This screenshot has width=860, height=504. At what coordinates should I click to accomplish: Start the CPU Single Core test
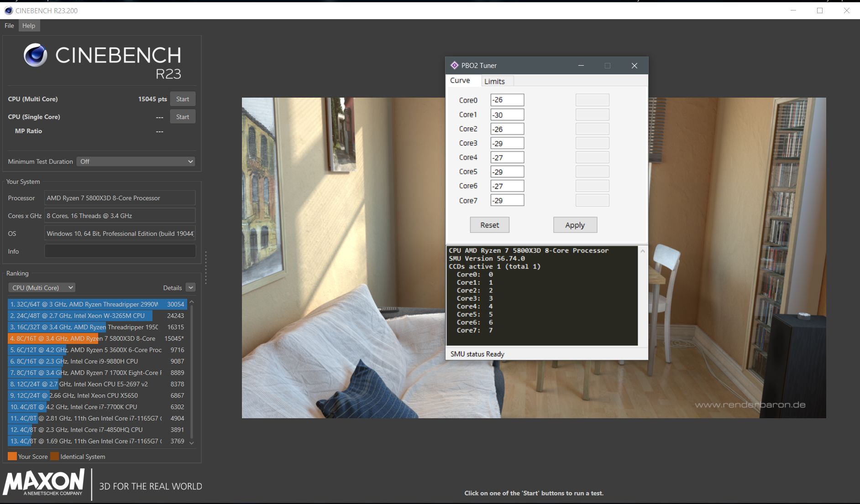coord(183,117)
